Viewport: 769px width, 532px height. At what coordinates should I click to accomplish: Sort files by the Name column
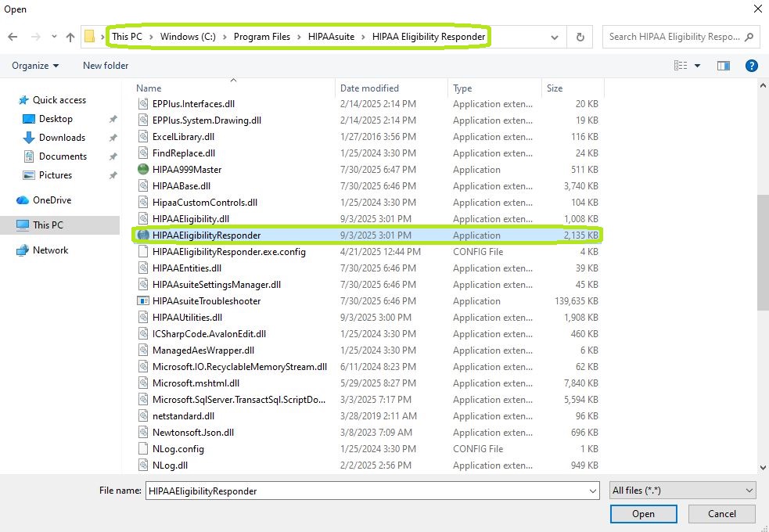click(x=149, y=88)
